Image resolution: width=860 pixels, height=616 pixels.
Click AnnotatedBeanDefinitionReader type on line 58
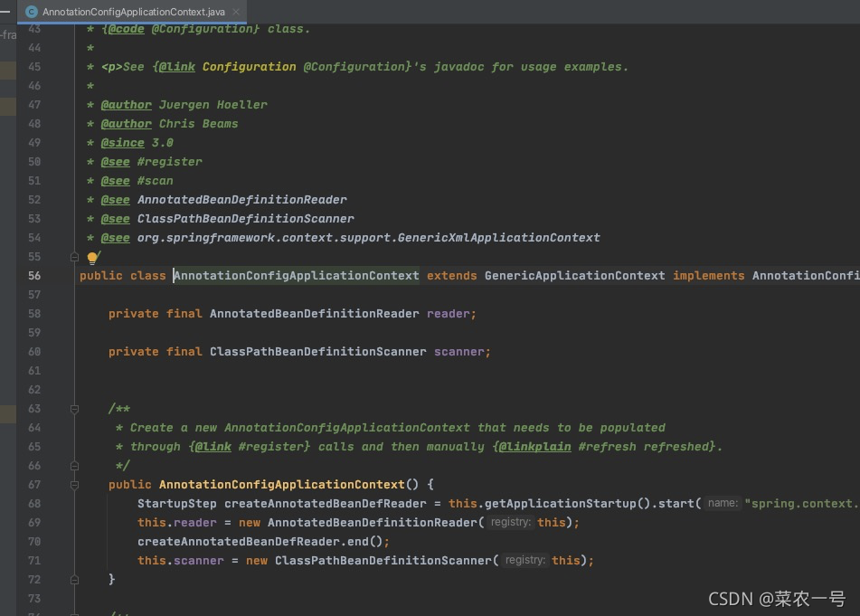tap(315, 314)
